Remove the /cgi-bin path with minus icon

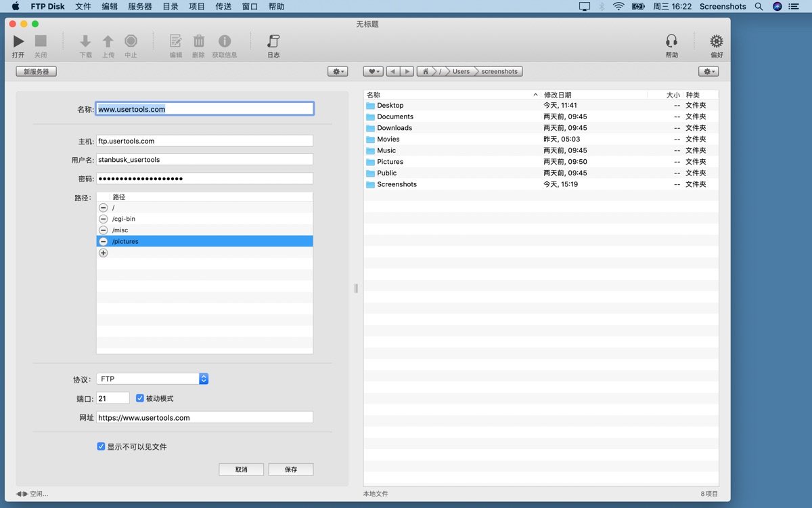pyautogui.click(x=104, y=219)
